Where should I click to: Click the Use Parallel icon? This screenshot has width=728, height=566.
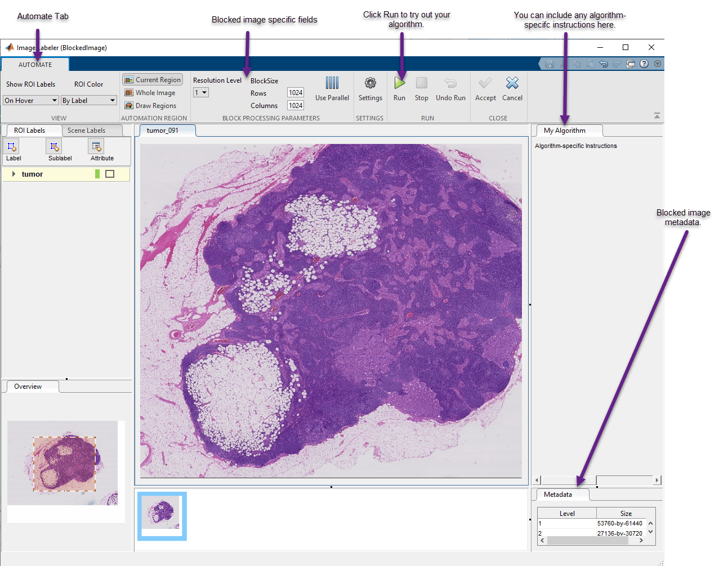point(332,84)
